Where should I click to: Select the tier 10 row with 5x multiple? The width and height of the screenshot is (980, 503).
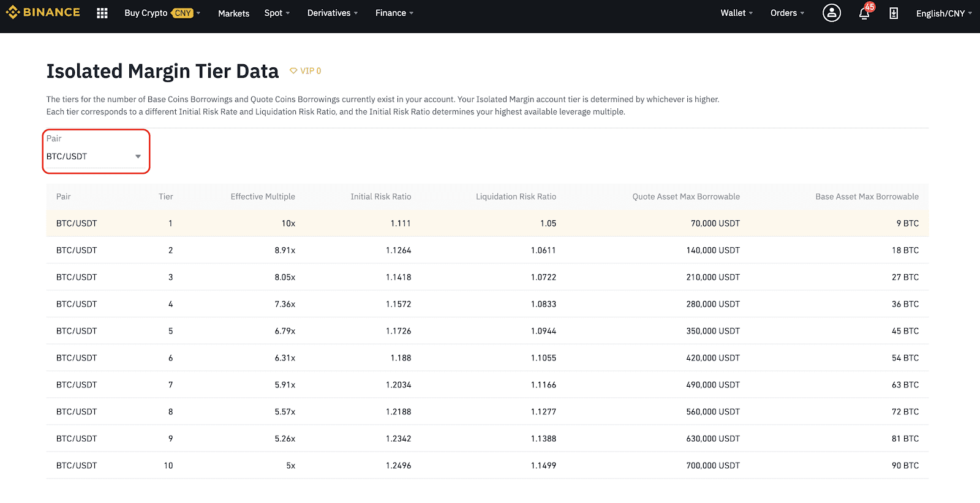tap(488, 466)
